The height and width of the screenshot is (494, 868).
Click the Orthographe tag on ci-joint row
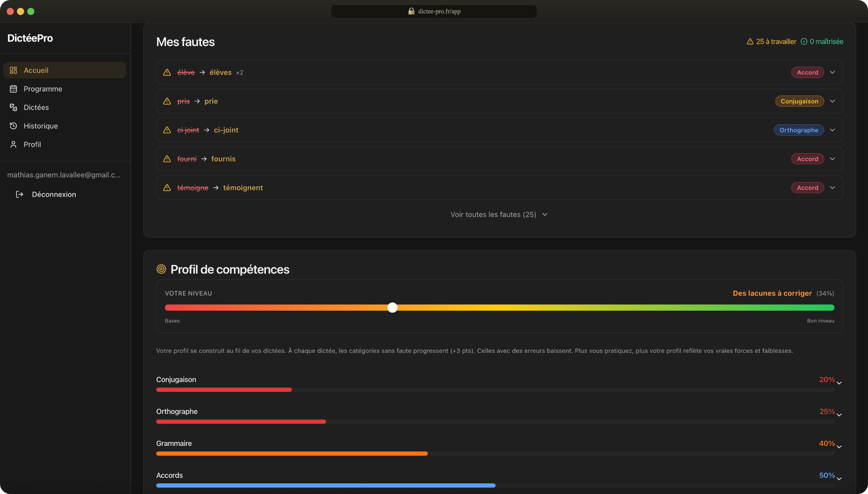tap(799, 130)
